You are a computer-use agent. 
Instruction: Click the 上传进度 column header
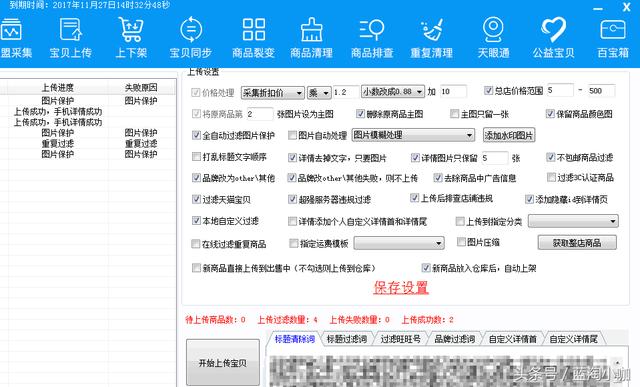pyautogui.click(x=58, y=87)
